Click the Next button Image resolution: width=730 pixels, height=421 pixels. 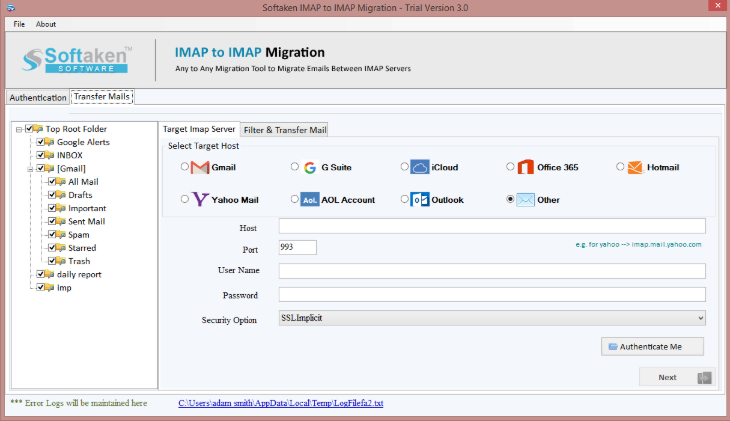(677, 377)
